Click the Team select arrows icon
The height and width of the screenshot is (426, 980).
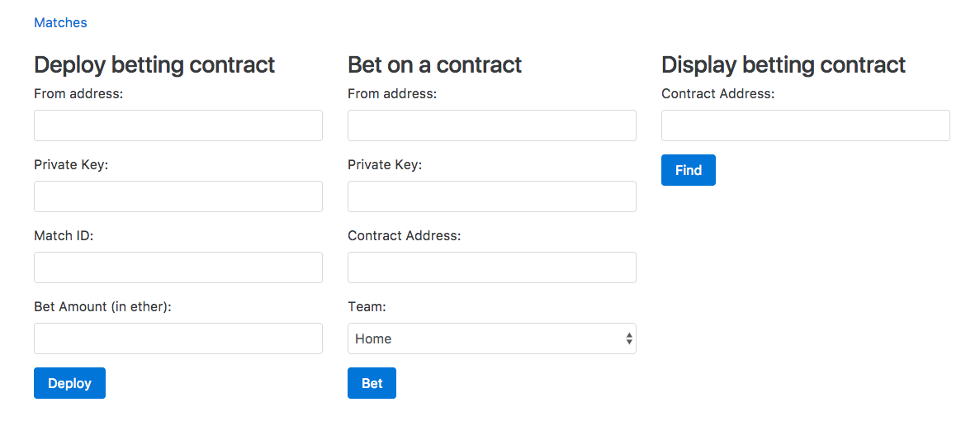click(x=629, y=338)
